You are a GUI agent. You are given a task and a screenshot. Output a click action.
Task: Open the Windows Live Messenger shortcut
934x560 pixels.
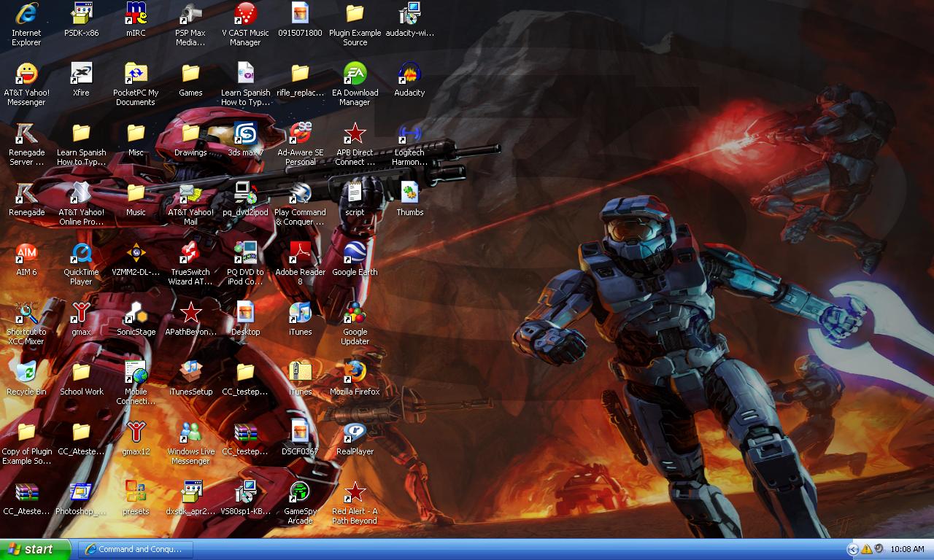point(190,433)
